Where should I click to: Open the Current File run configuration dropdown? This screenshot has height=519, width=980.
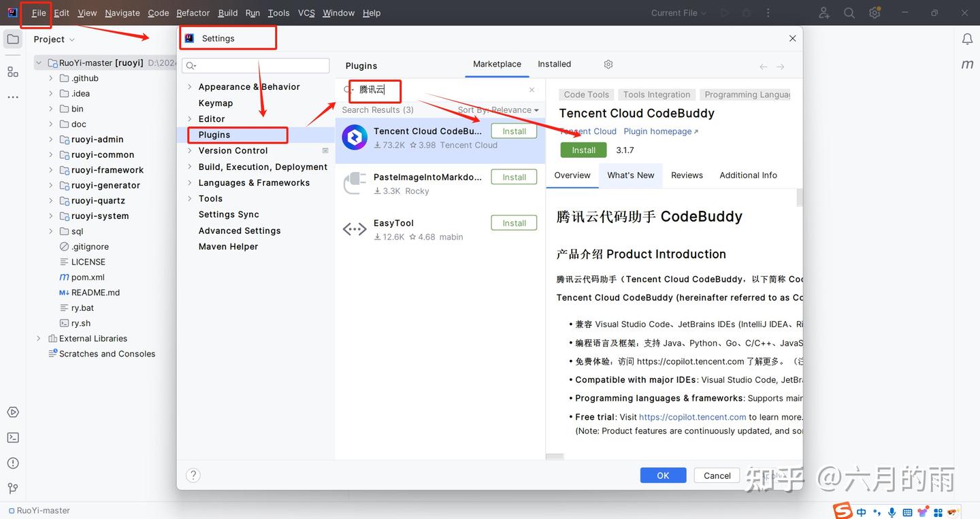pos(677,12)
